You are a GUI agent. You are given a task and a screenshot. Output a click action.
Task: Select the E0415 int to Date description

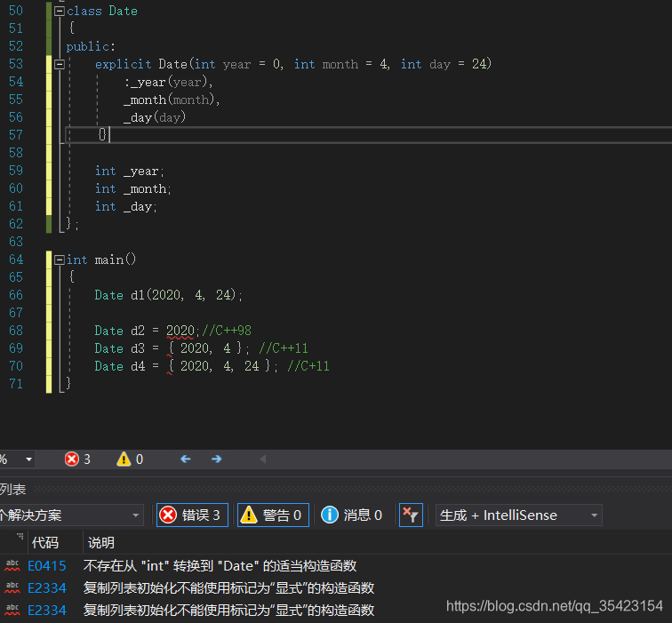pyautogui.click(x=220, y=566)
